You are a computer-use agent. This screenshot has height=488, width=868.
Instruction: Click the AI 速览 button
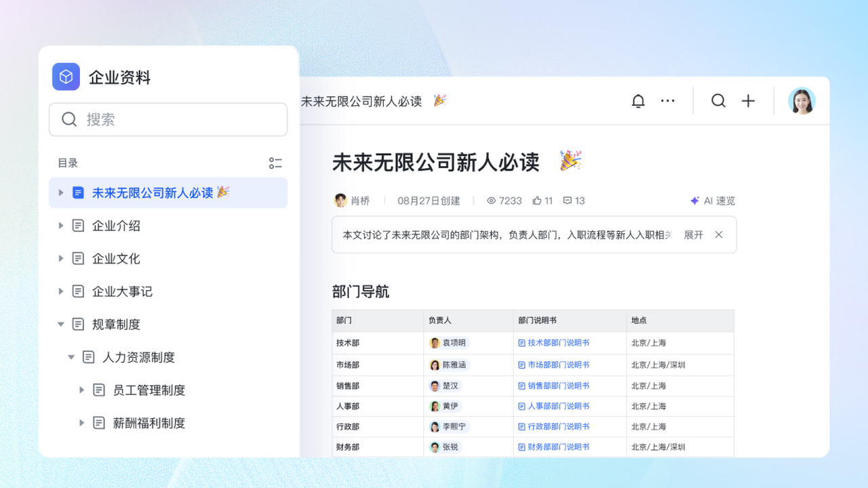713,201
